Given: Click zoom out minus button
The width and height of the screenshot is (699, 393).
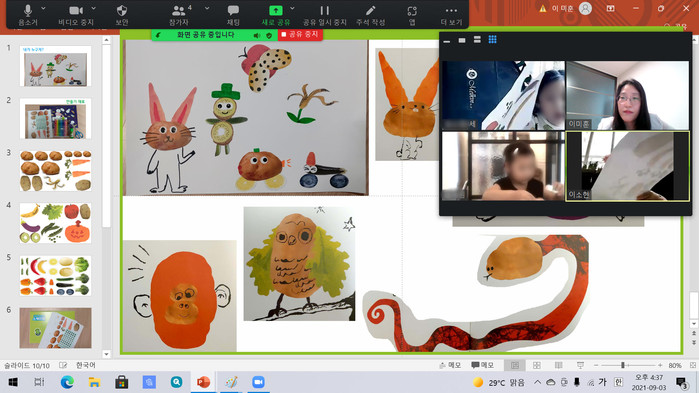Looking at the screenshot, I should tap(596, 365).
